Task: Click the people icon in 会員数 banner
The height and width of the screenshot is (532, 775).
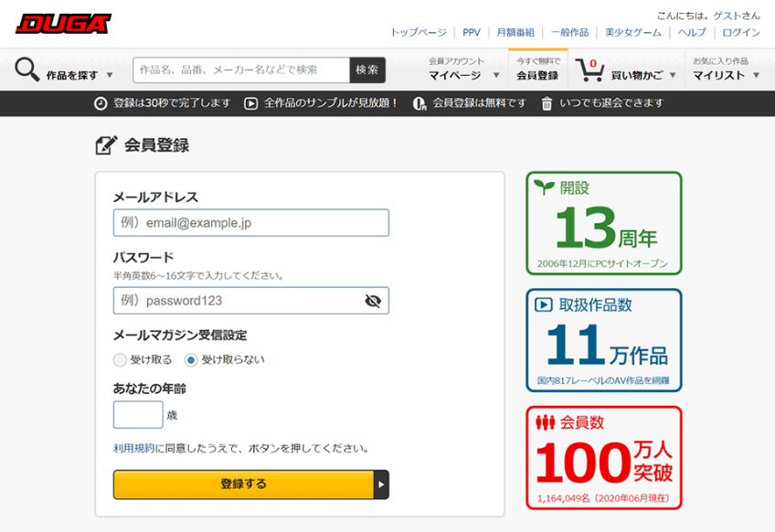Action: click(x=546, y=422)
